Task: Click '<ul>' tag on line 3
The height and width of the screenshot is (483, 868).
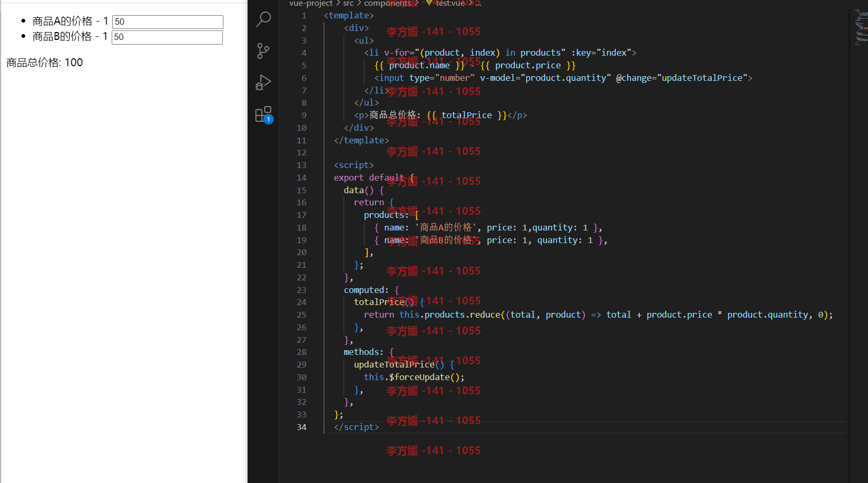Action: click(364, 41)
